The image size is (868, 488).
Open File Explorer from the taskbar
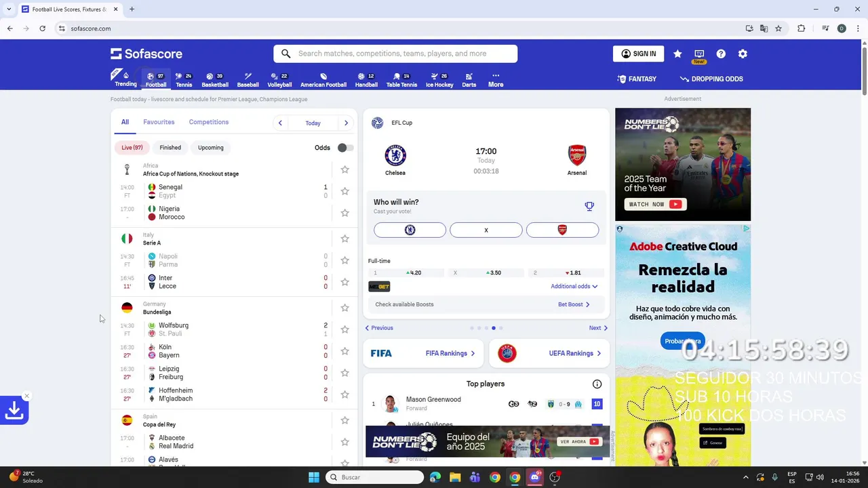click(x=455, y=477)
